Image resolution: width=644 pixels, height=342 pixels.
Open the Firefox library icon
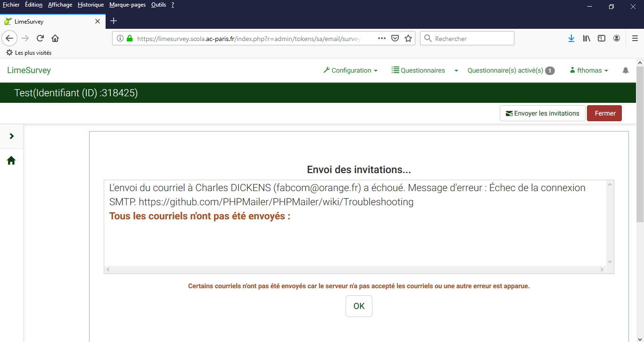(x=586, y=39)
